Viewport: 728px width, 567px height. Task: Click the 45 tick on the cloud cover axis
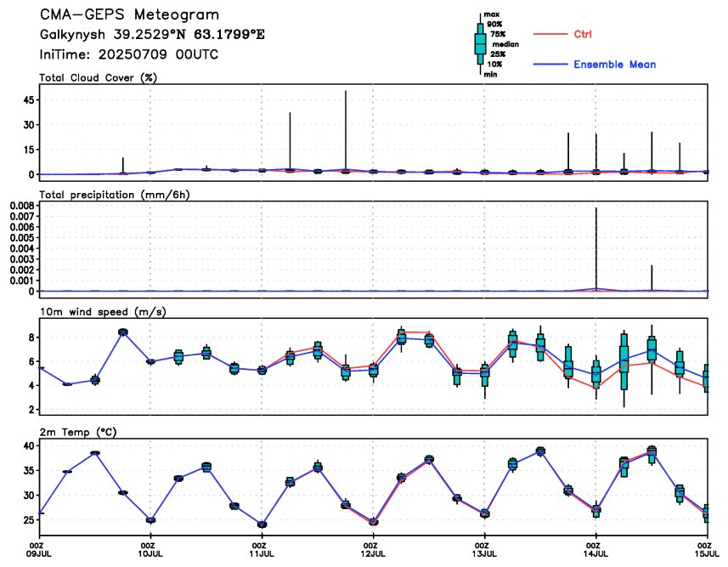click(28, 100)
